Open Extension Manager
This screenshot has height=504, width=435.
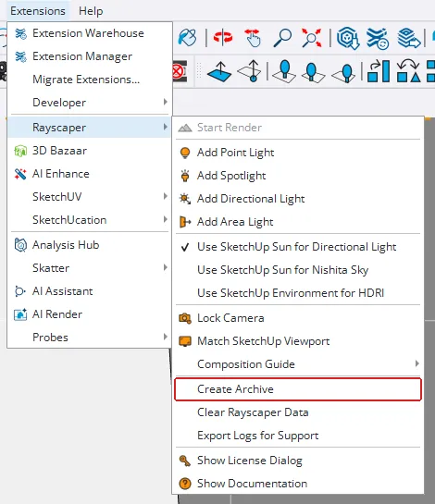pyautogui.click(x=90, y=56)
